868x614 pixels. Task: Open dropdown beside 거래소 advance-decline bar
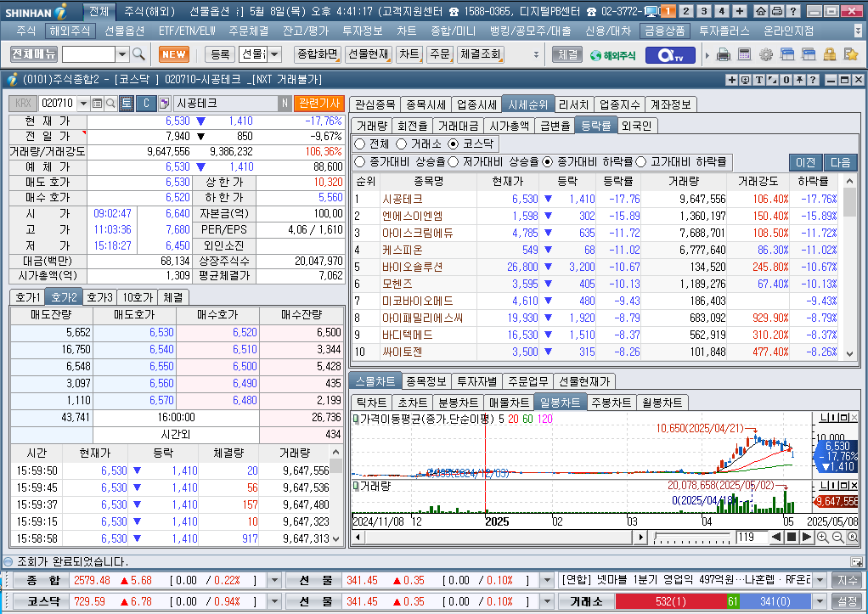tap(820, 601)
